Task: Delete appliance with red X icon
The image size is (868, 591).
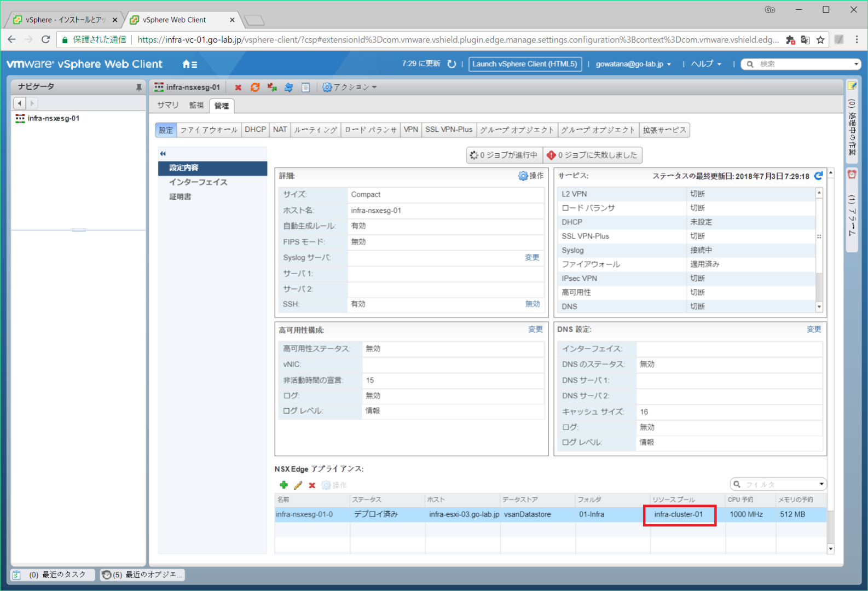Action: click(312, 485)
